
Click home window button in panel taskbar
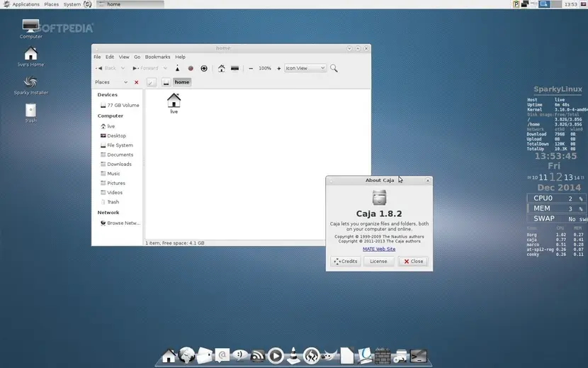130,4
